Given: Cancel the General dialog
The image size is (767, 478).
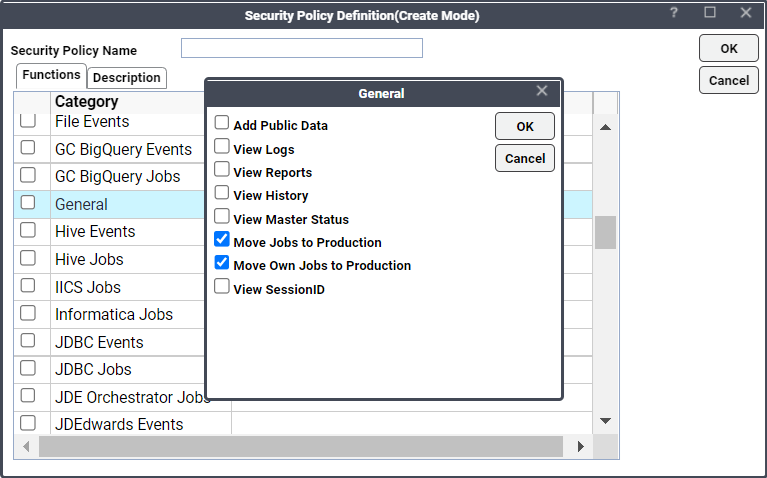Looking at the screenshot, I should pyautogui.click(x=524, y=158).
